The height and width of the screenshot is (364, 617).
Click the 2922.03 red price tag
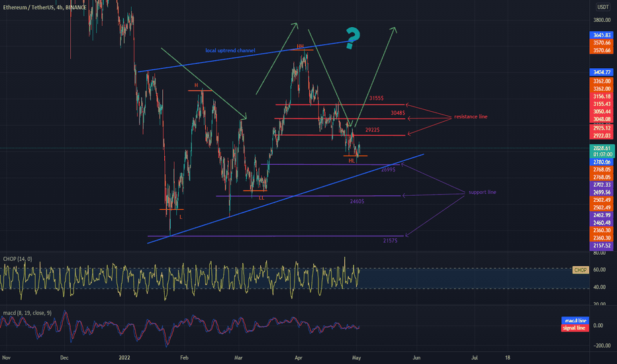[x=602, y=136]
